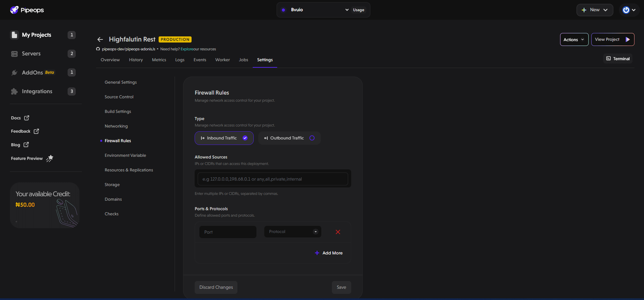The image size is (644, 300).
Task: Expand the profile menu chevron
Action: 634,10
